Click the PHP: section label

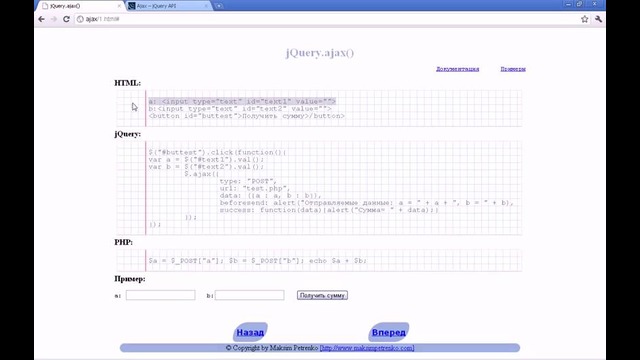click(x=123, y=242)
